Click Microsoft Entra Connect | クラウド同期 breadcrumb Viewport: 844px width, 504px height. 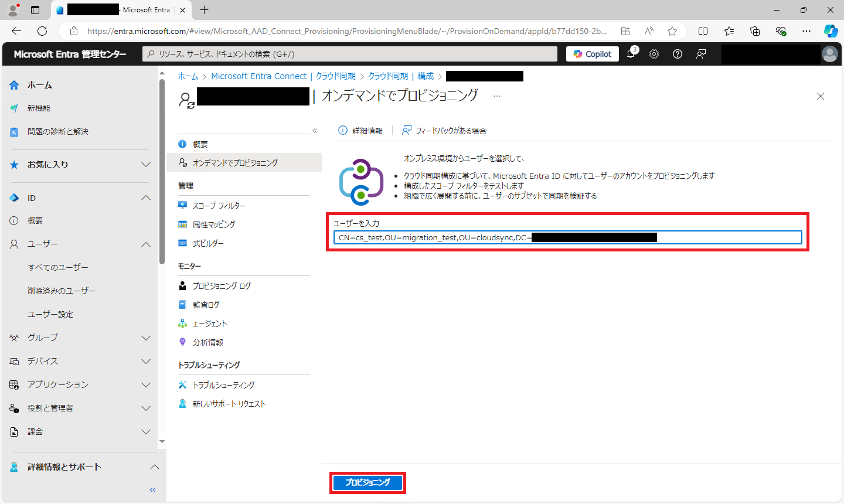pyautogui.click(x=283, y=76)
